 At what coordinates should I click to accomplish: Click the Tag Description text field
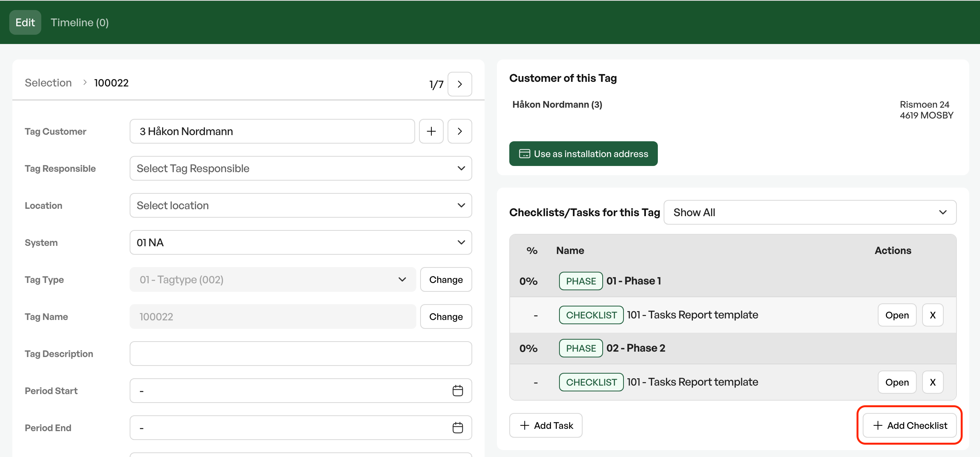[301, 354]
